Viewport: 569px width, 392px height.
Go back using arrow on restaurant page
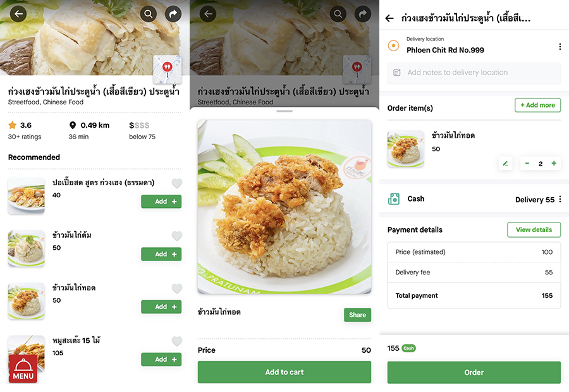(18, 14)
